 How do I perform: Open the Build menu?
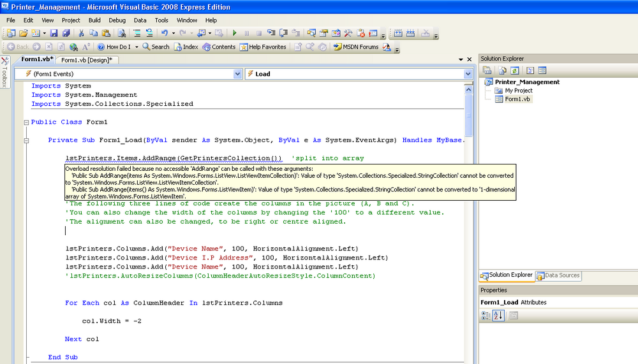94,20
